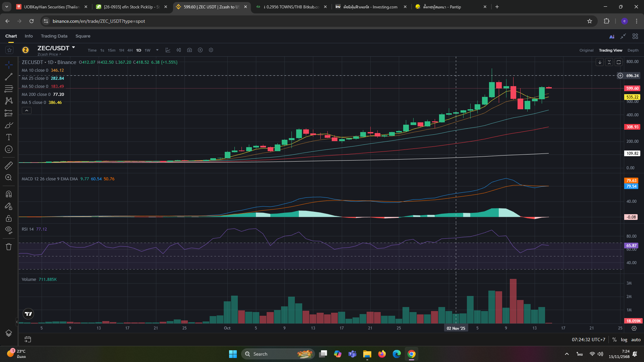This screenshot has height=362, width=644.
Task: Take a chart snapshot with camera icon
Action: click(x=190, y=50)
